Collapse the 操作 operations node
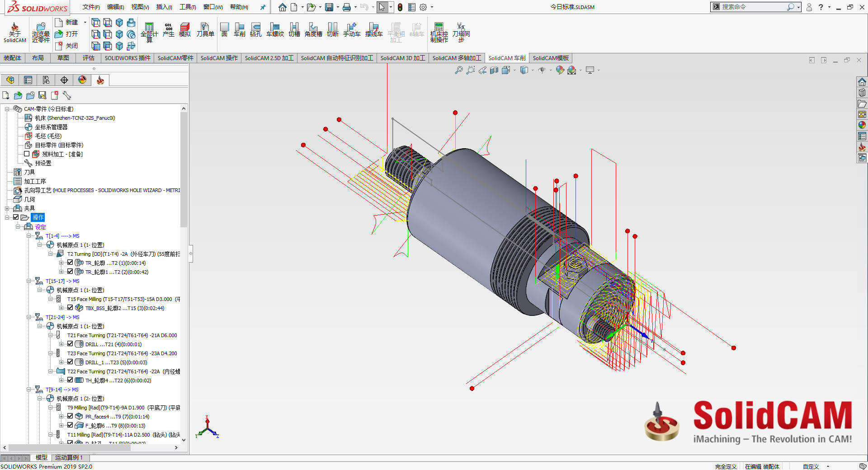868x470 pixels. (x=7, y=217)
